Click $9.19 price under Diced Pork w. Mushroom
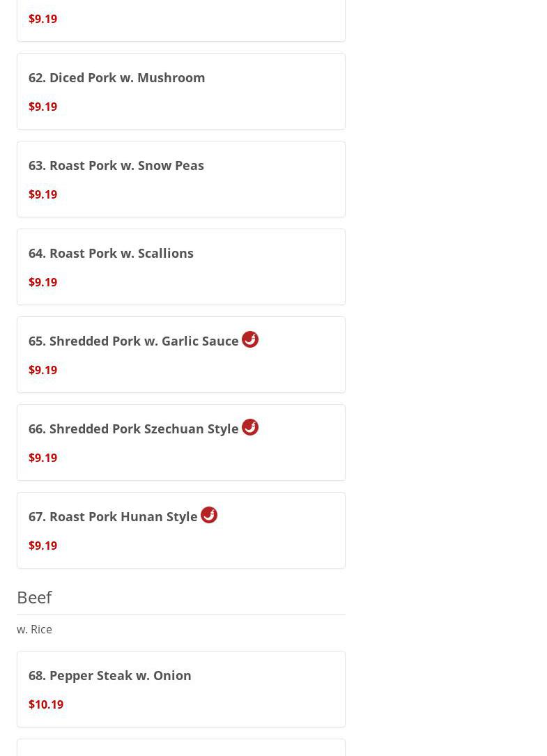Image resolution: width=547 pixels, height=756 pixels. 43,107
